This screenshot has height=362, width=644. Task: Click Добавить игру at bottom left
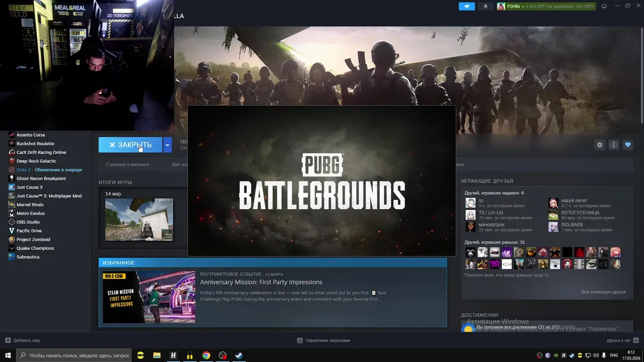[x=23, y=340]
